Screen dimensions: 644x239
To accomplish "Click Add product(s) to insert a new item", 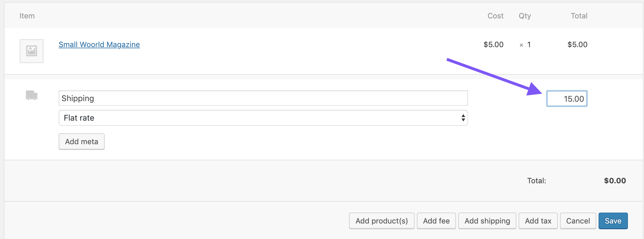I will 382,221.
